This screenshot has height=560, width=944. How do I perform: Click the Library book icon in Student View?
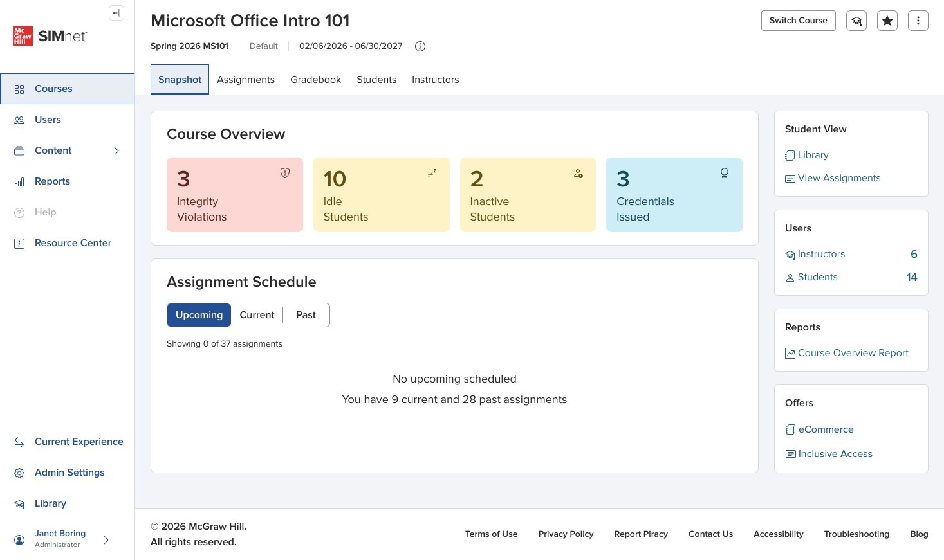790,156
